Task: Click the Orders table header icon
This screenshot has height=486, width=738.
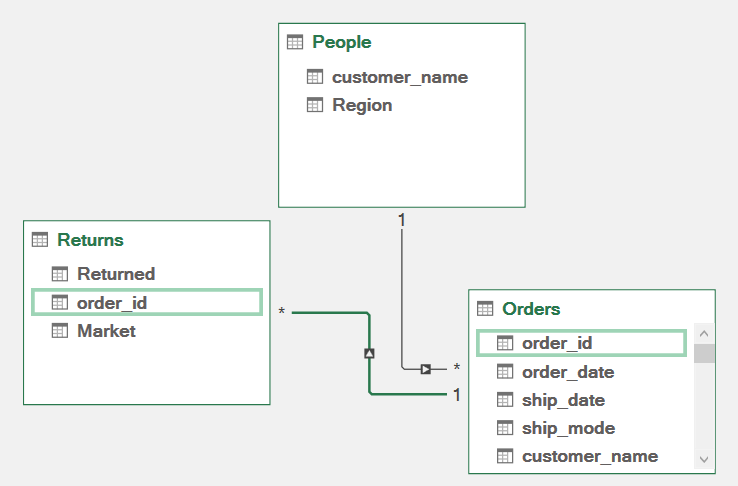Action: (x=485, y=309)
